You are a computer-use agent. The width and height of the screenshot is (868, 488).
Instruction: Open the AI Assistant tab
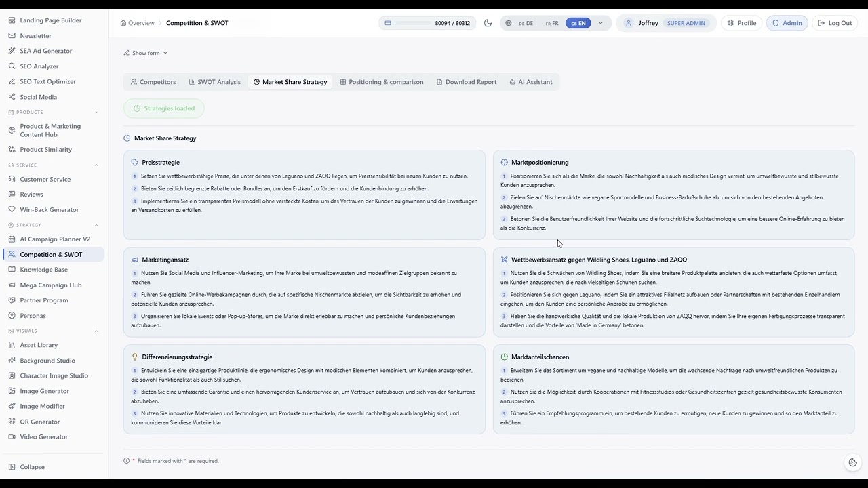click(531, 82)
